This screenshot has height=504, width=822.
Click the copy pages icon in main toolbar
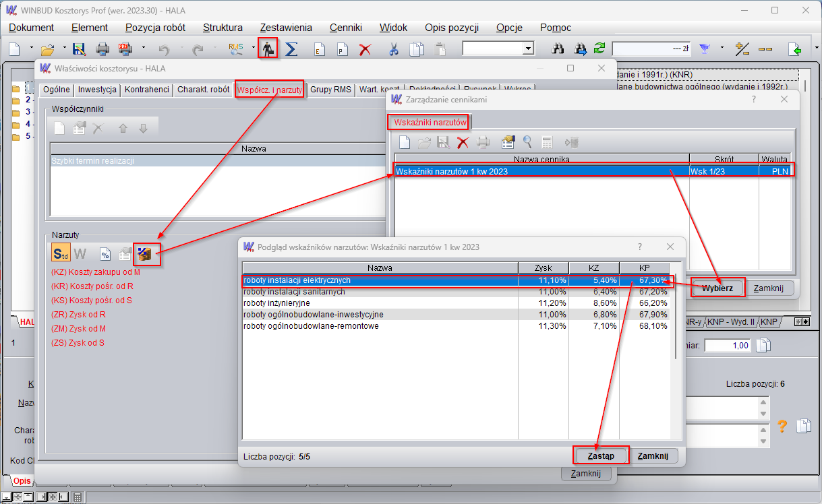pos(417,49)
